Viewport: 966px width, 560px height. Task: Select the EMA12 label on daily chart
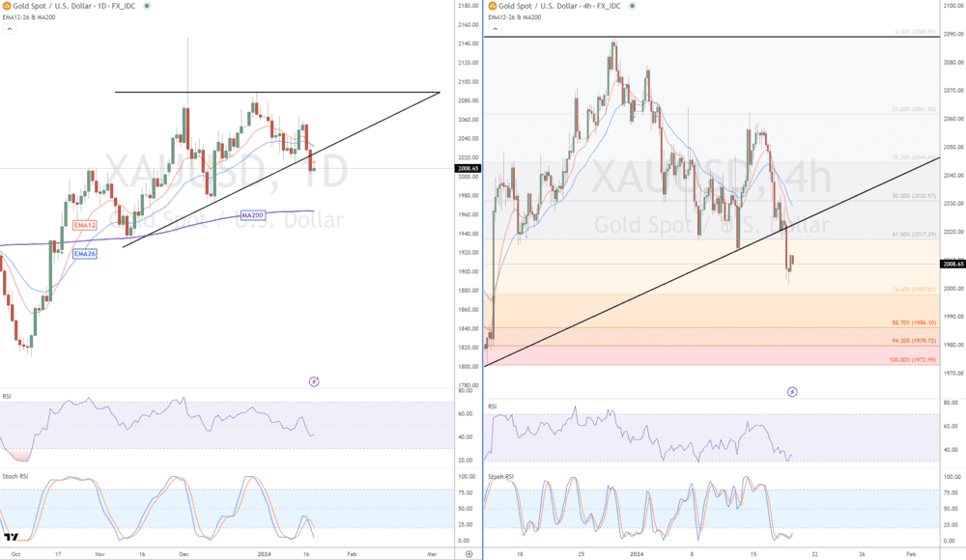coord(85,225)
